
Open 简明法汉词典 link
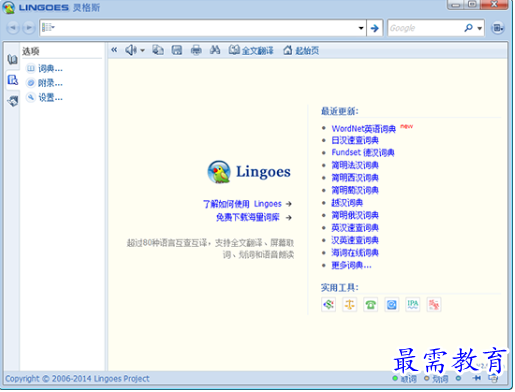pyautogui.click(x=355, y=165)
